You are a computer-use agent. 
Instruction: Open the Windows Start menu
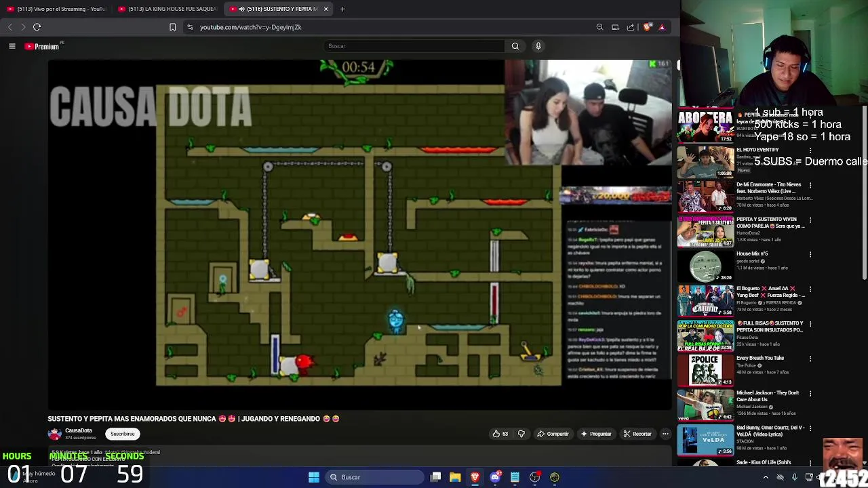click(x=313, y=477)
